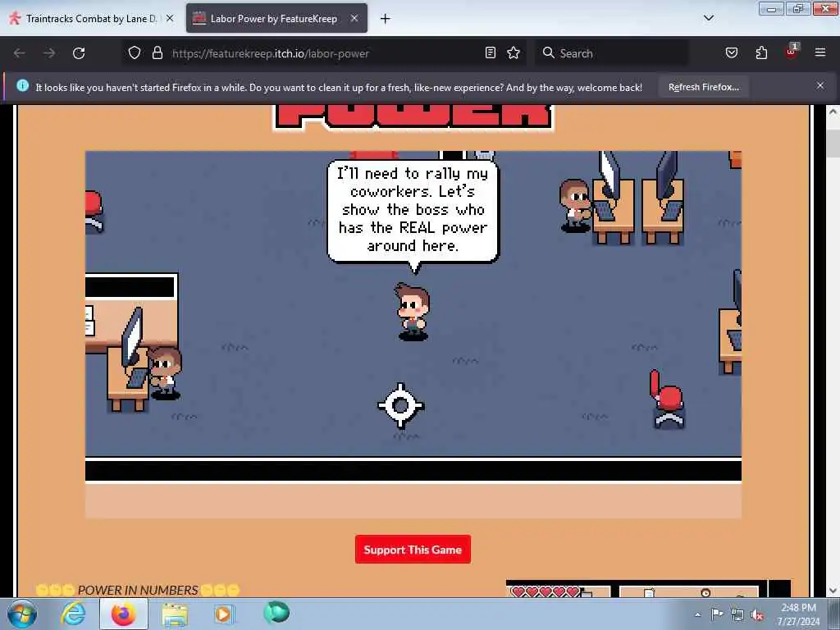This screenshot has height=630, width=840.
Task: Toggle reader view icon in address bar
Action: (x=491, y=53)
